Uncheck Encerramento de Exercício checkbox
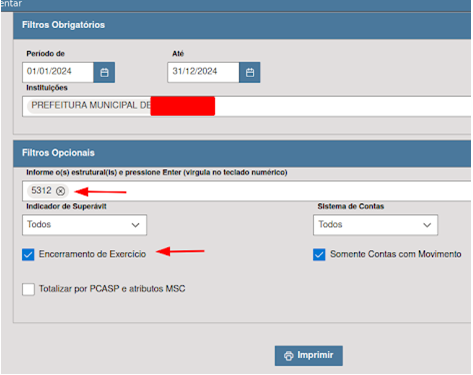 point(28,254)
